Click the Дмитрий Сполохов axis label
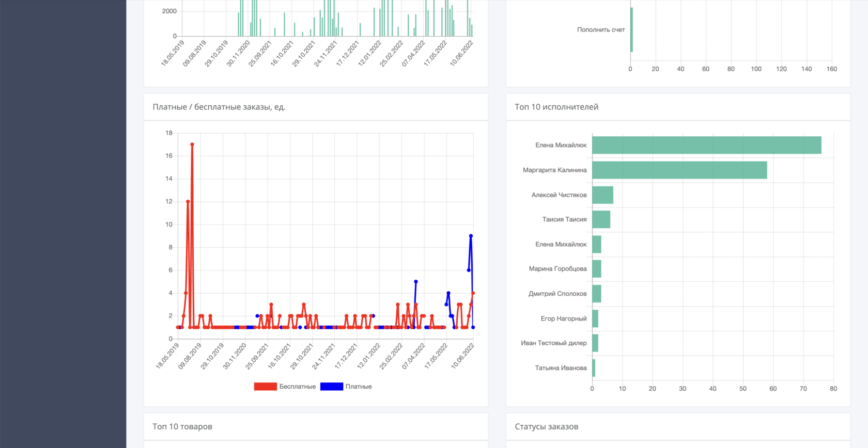 557,294
